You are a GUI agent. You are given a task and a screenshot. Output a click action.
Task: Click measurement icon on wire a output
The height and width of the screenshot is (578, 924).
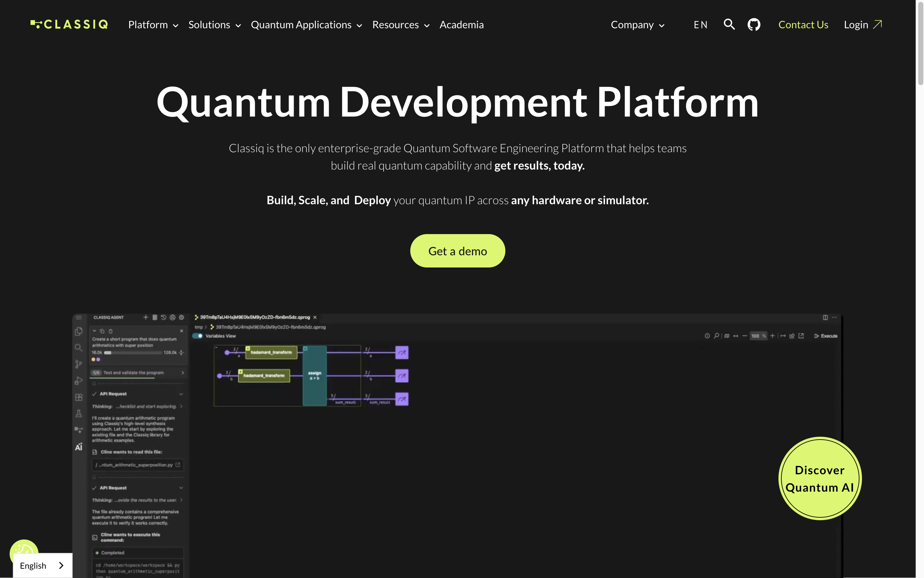402,353
